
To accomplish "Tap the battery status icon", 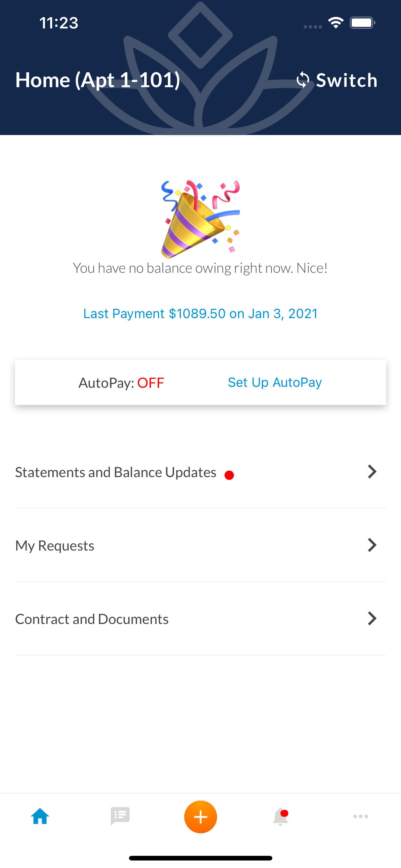I will [363, 22].
